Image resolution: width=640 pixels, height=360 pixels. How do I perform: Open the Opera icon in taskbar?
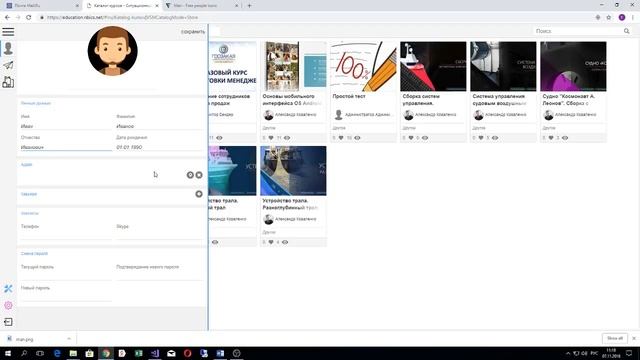[x=187, y=353]
